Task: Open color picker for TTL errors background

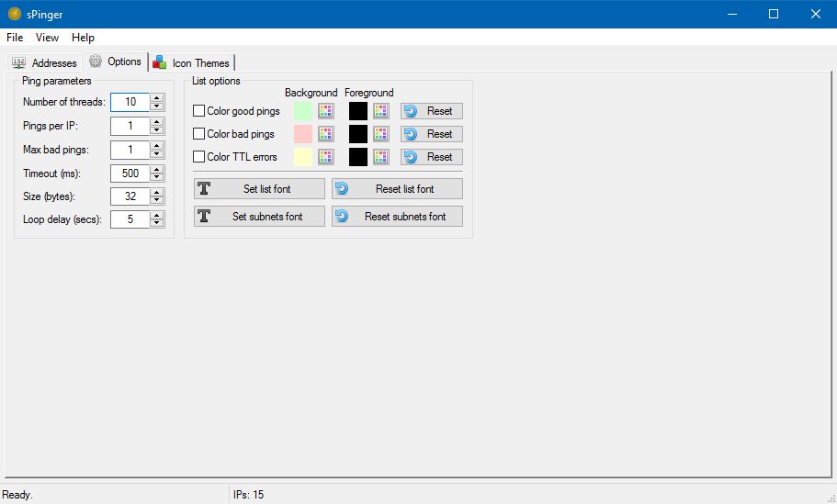Action: point(325,157)
